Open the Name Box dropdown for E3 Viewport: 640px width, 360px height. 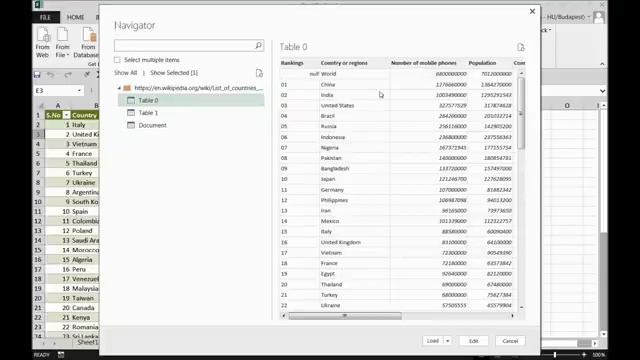(79, 91)
